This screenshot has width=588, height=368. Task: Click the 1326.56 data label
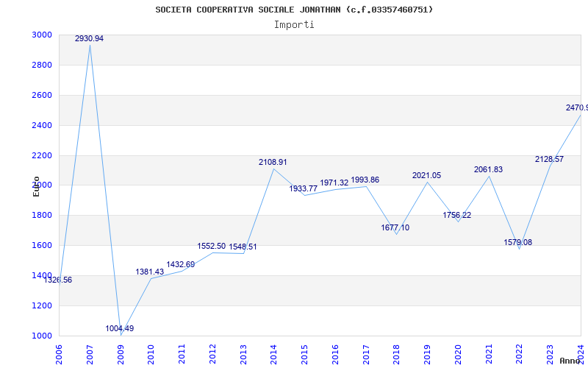pos(58,280)
